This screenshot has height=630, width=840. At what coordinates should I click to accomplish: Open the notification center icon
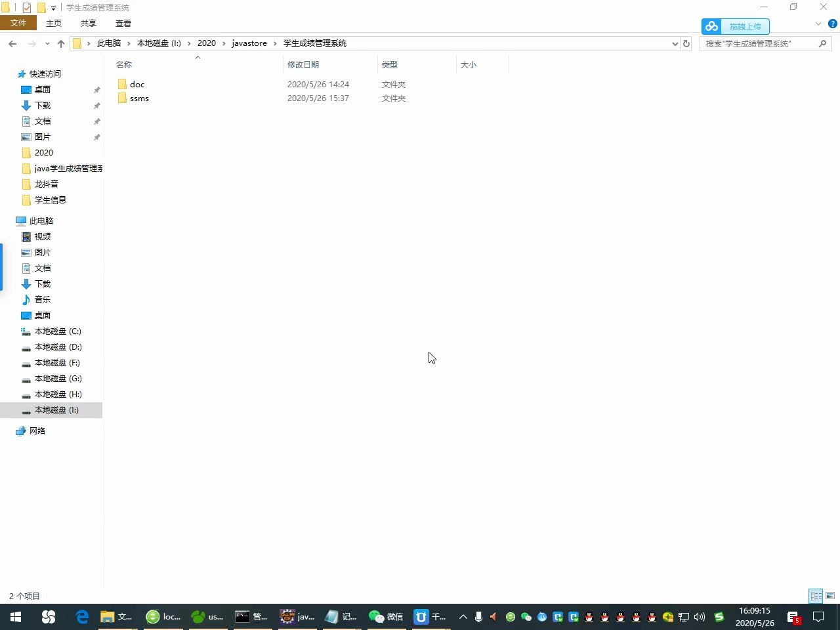pyautogui.click(x=818, y=617)
